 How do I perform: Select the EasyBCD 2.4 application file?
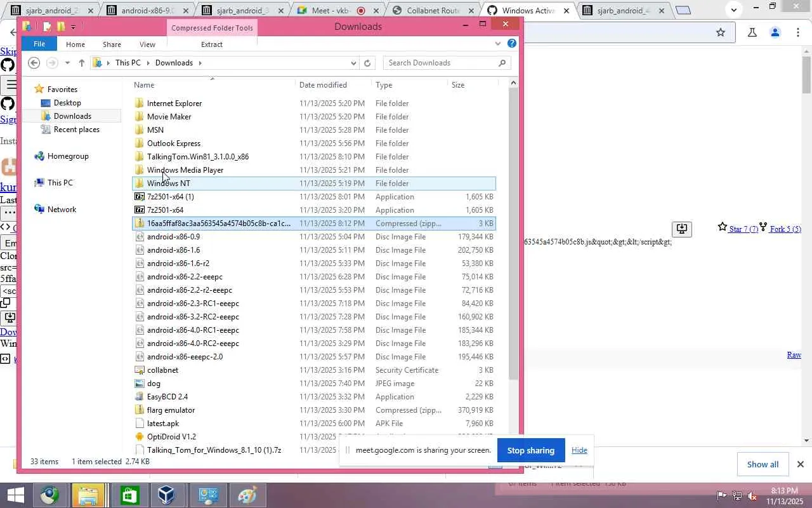(x=314, y=397)
